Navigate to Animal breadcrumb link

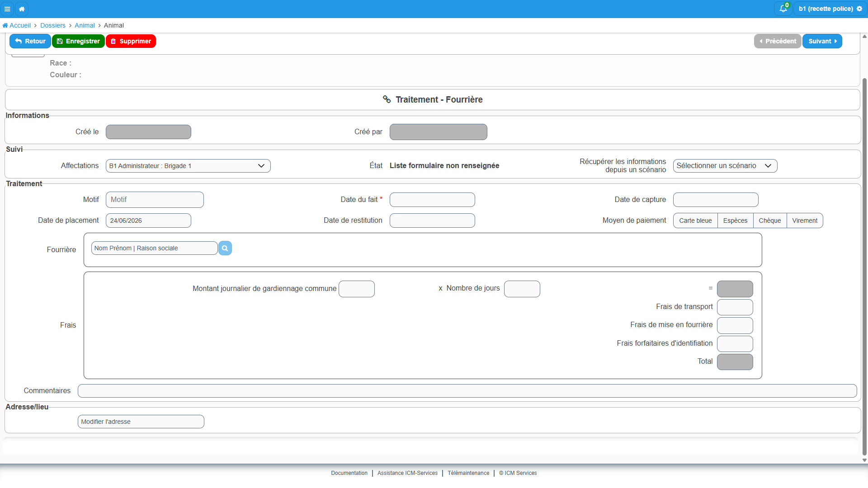85,25
